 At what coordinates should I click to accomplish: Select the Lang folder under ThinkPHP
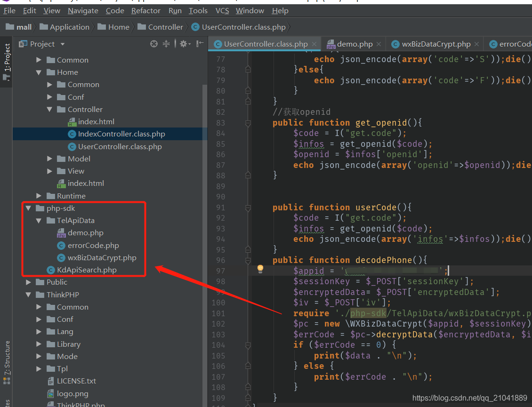coord(60,331)
